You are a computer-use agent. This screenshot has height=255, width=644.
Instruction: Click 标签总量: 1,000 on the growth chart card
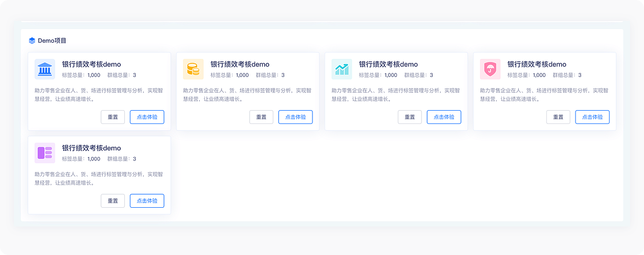point(378,75)
